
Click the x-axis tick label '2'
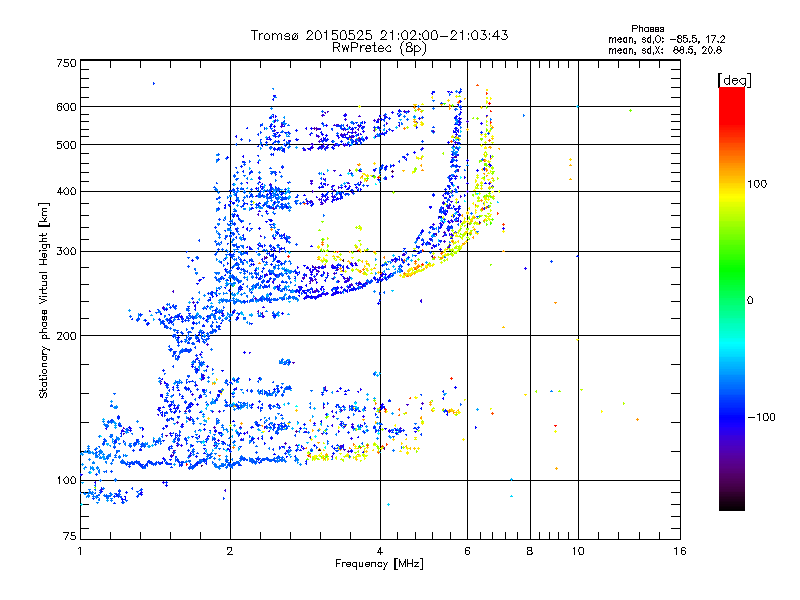(230, 551)
